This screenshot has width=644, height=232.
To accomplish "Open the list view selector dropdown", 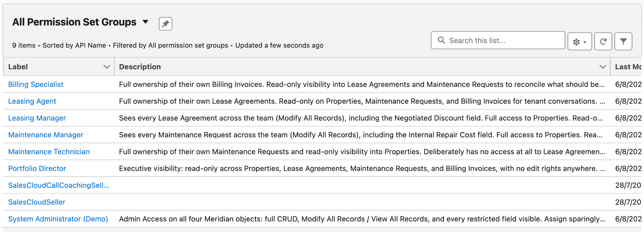I will click(145, 22).
